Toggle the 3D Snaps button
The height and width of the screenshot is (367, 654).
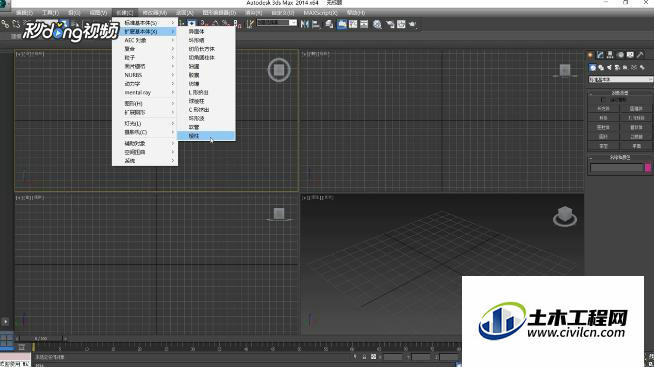coord(202,23)
